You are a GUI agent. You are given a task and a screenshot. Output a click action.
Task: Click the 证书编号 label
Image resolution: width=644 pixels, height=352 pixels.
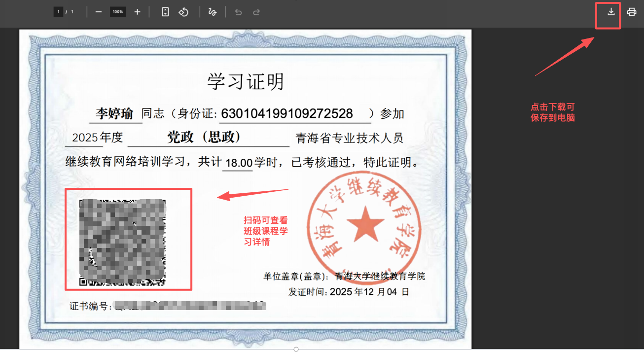tap(89, 307)
